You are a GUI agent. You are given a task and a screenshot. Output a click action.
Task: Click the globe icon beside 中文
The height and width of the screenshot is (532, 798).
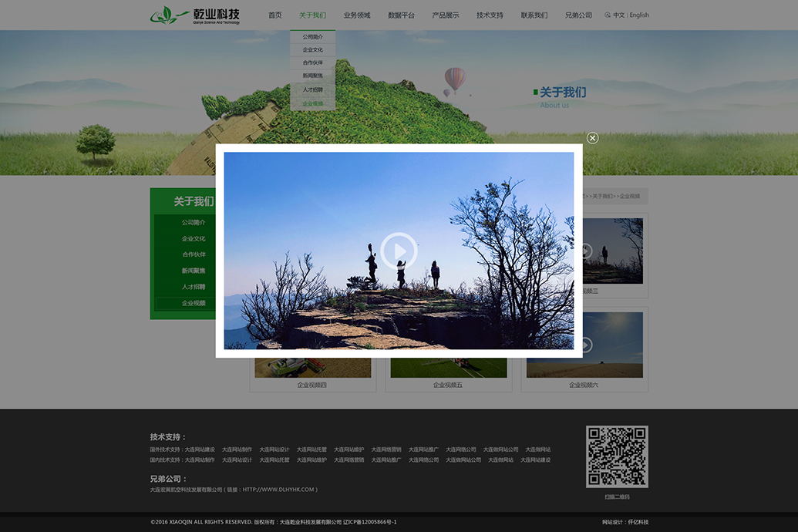(x=608, y=15)
